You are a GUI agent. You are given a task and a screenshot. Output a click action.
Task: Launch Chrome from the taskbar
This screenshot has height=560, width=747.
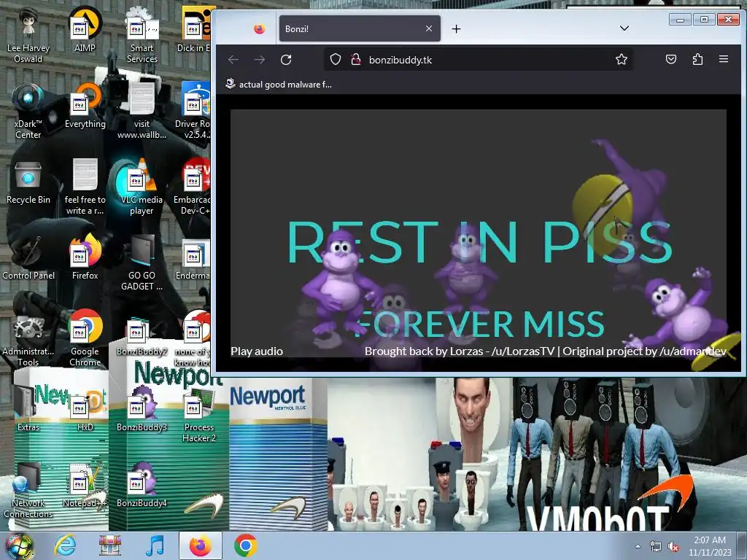pyautogui.click(x=246, y=545)
